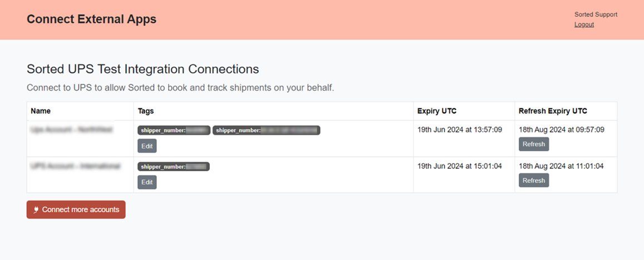Click the expiry date 19th Jun 2024 at 13:57:09
Screen dimensions: 644x260
[460, 129]
